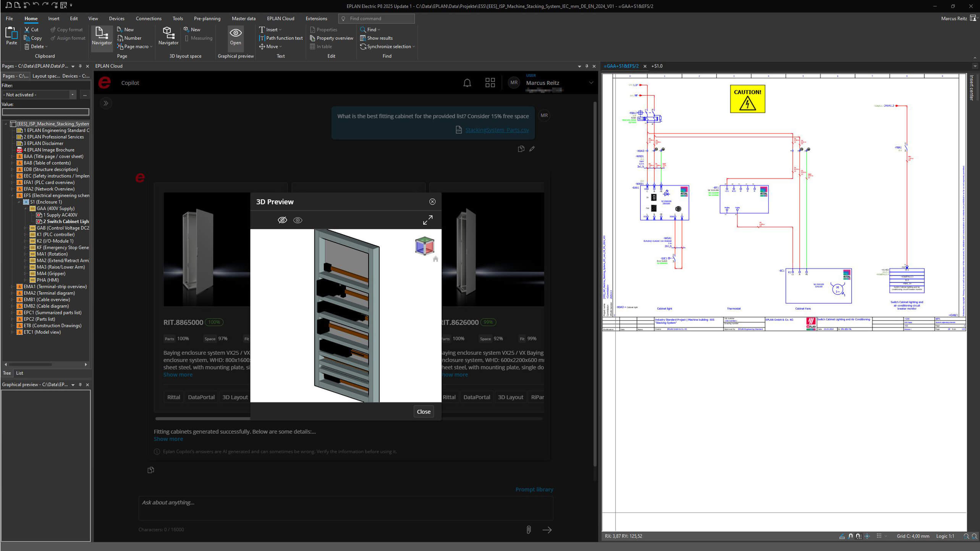
Task: Open the Page Navigator
Action: 101,36
